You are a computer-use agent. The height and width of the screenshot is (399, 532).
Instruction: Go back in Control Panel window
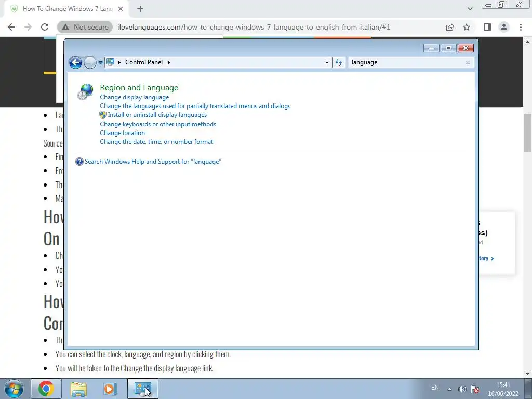pyautogui.click(x=75, y=62)
